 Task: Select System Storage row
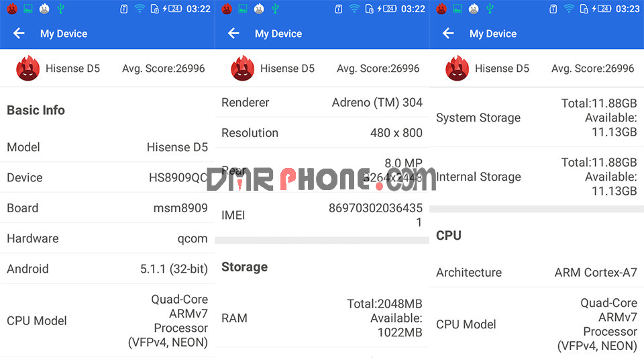(x=537, y=118)
